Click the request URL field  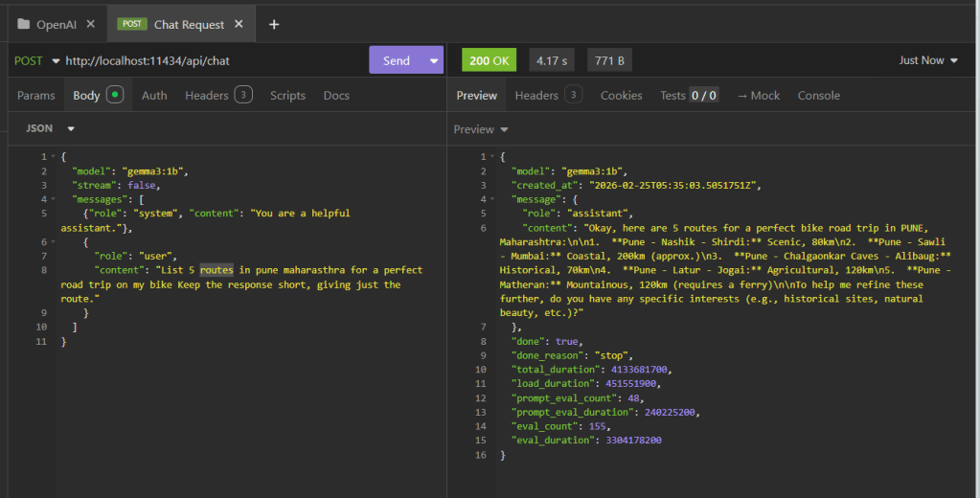coord(211,60)
